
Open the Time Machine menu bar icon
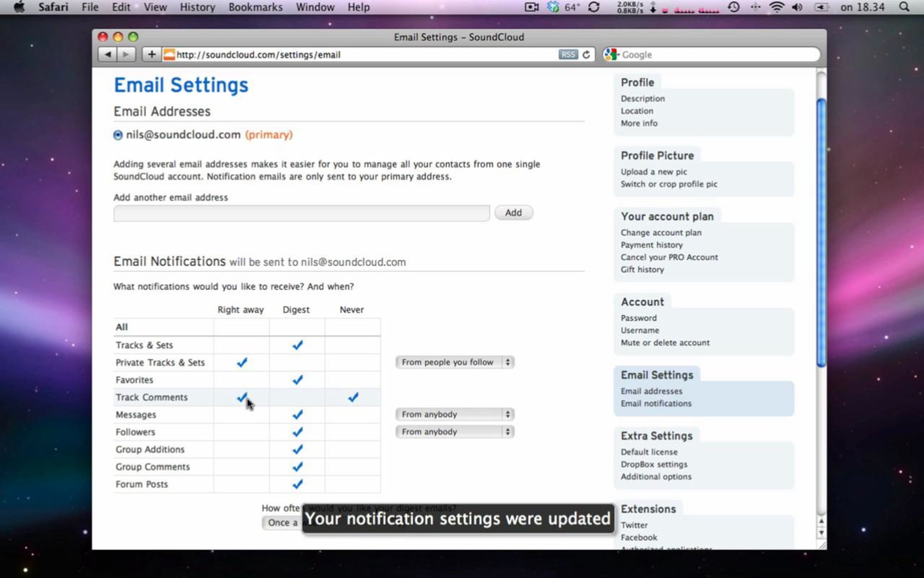coord(733,7)
